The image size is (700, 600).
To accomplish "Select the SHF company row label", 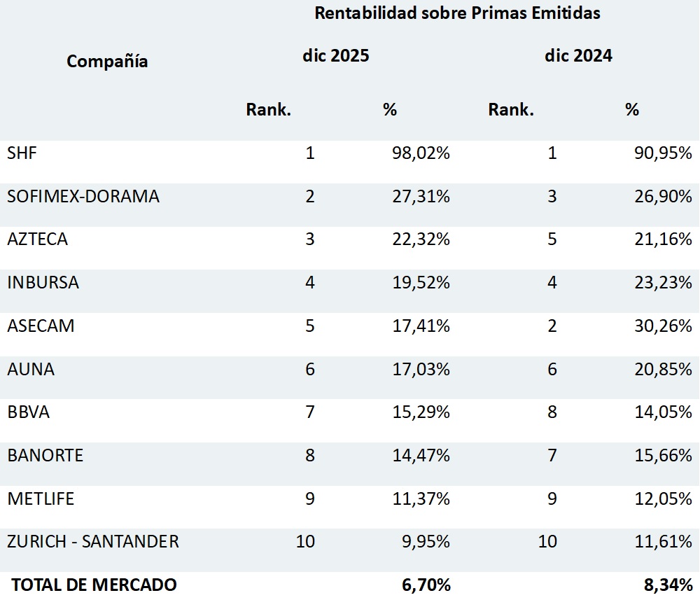I will (22, 153).
